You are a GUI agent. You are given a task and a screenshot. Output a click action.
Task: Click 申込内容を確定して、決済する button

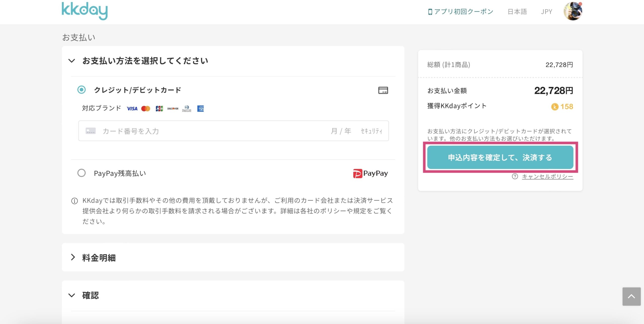tap(500, 157)
